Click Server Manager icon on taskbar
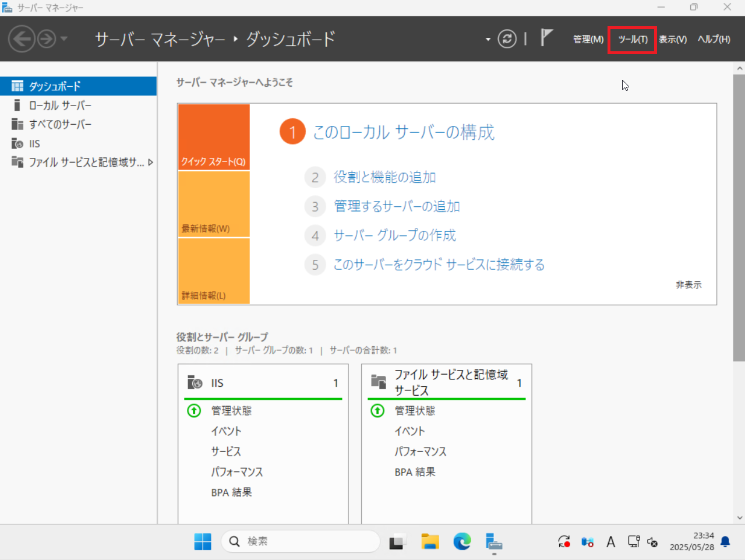The image size is (745, 560). (x=494, y=542)
